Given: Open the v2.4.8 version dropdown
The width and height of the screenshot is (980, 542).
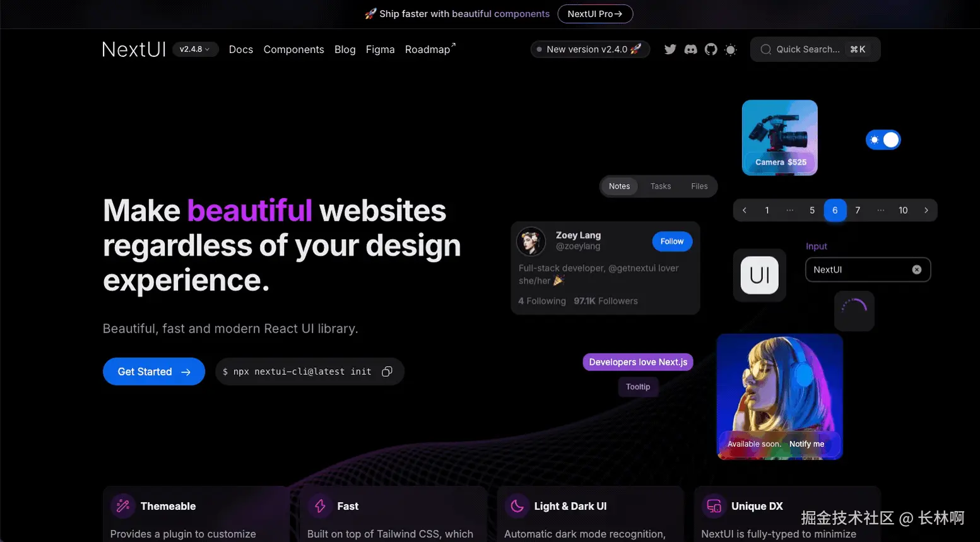Looking at the screenshot, I should point(195,49).
